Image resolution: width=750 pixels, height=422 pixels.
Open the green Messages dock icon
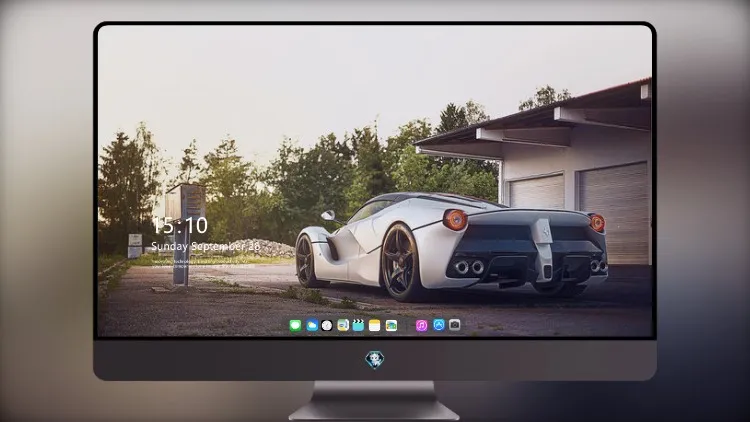[x=296, y=326]
